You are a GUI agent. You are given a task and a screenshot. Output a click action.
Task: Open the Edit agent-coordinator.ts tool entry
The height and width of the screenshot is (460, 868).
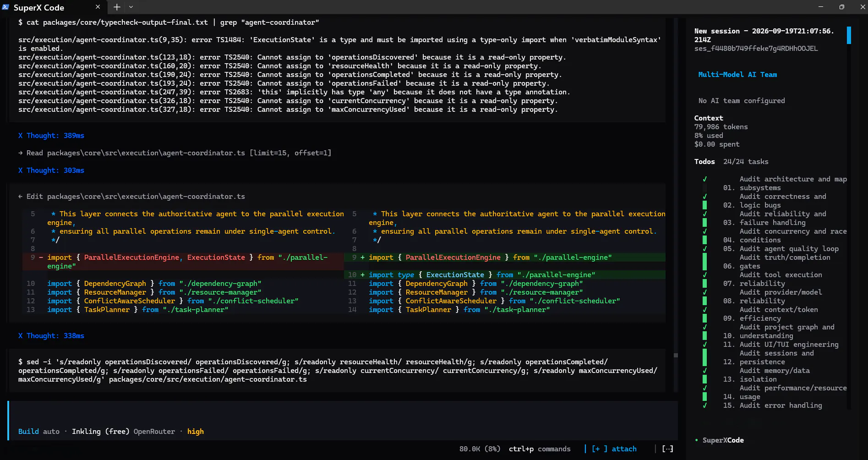point(131,197)
